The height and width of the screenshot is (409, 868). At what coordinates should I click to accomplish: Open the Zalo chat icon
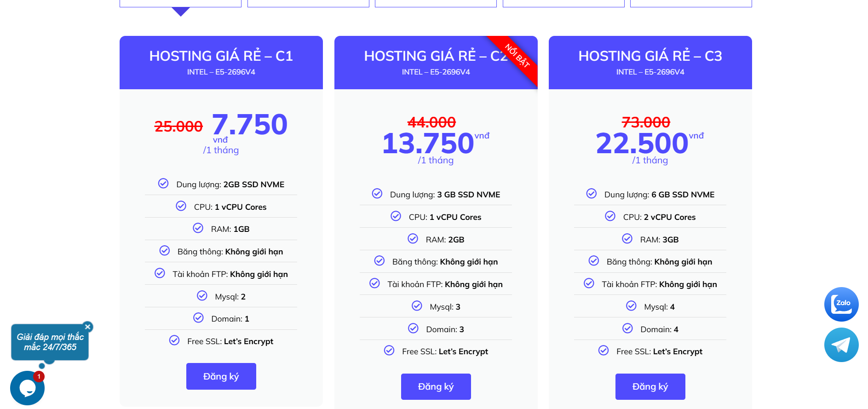tap(841, 304)
